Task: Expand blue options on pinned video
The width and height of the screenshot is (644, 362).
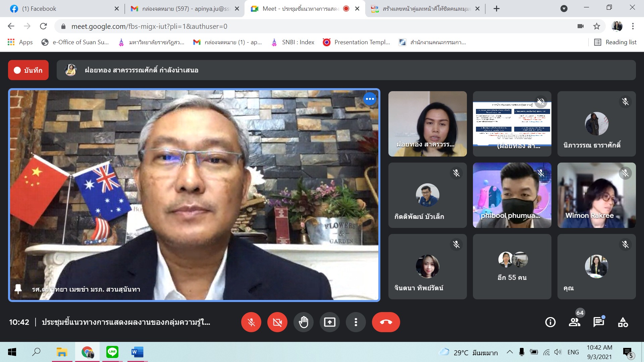Action: (370, 99)
